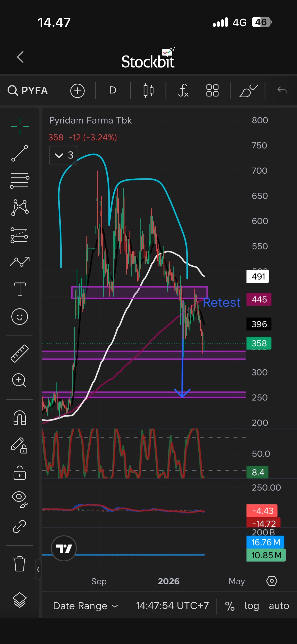Viewport: 297px width, 644px height.
Task: Collapse the indicator legend showing 3
Action: pos(63,155)
